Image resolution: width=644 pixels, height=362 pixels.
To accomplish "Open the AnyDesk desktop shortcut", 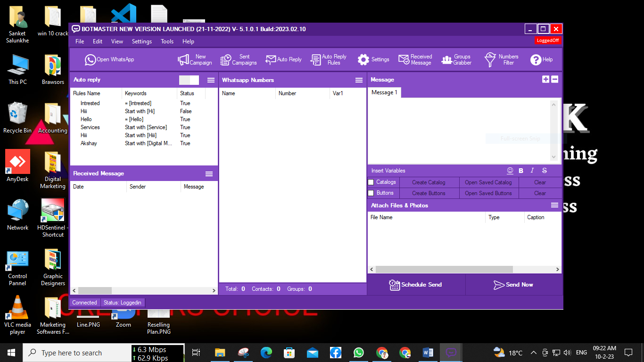I will [x=17, y=166].
